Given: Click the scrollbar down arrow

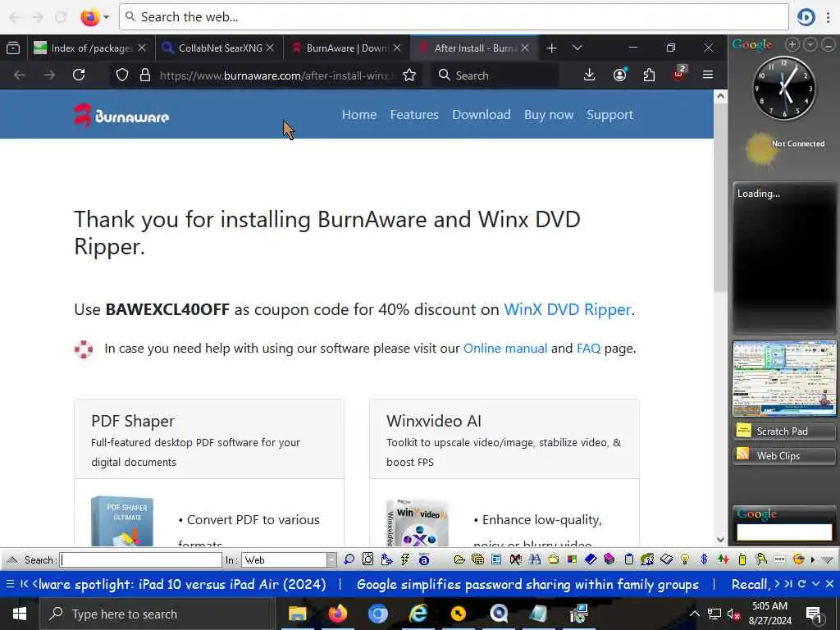Looking at the screenshot, I should pos(720,540).
